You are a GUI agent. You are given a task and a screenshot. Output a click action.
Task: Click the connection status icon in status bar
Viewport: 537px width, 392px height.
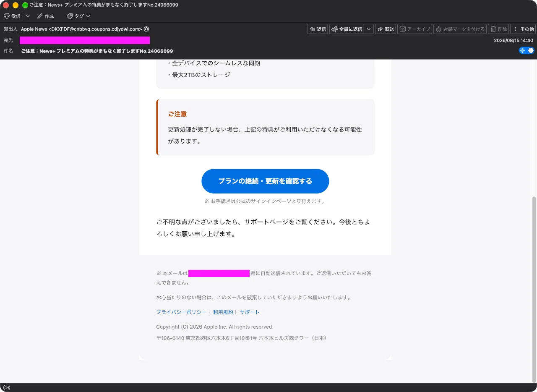click(6, 387)
